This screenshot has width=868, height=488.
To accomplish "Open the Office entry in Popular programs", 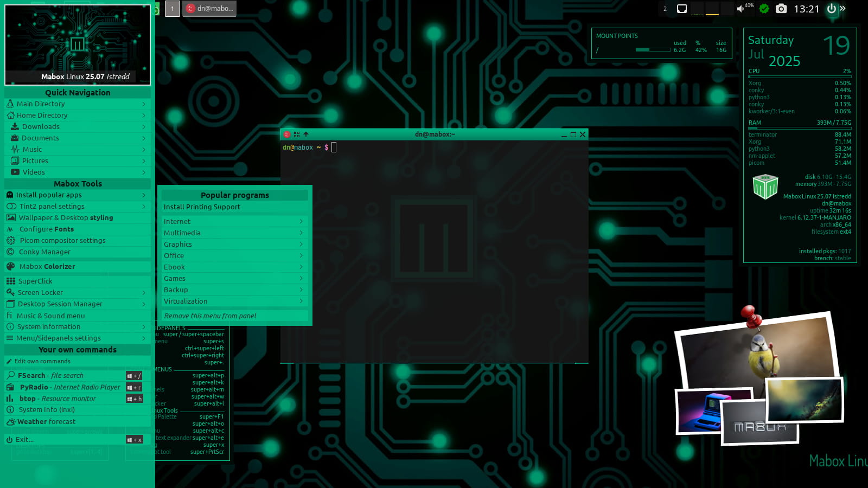I will [234, 255].
